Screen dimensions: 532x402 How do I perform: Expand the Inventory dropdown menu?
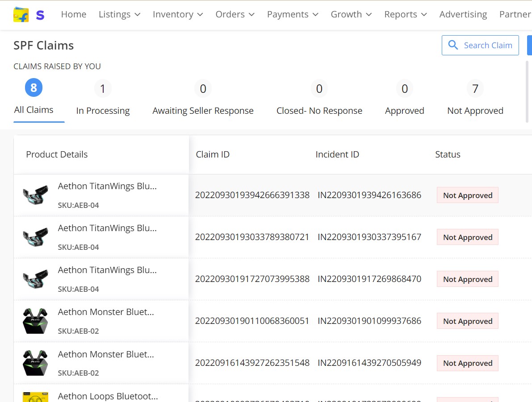[178, 14]
